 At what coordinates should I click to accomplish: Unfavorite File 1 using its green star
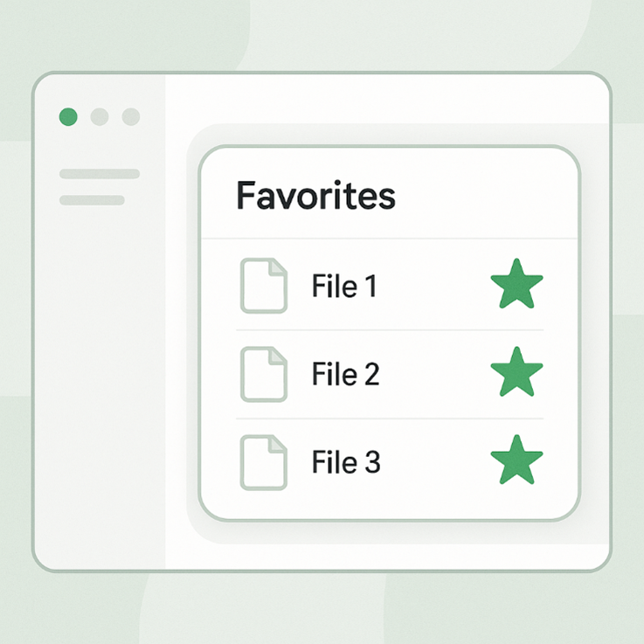[x=516, y=285]
